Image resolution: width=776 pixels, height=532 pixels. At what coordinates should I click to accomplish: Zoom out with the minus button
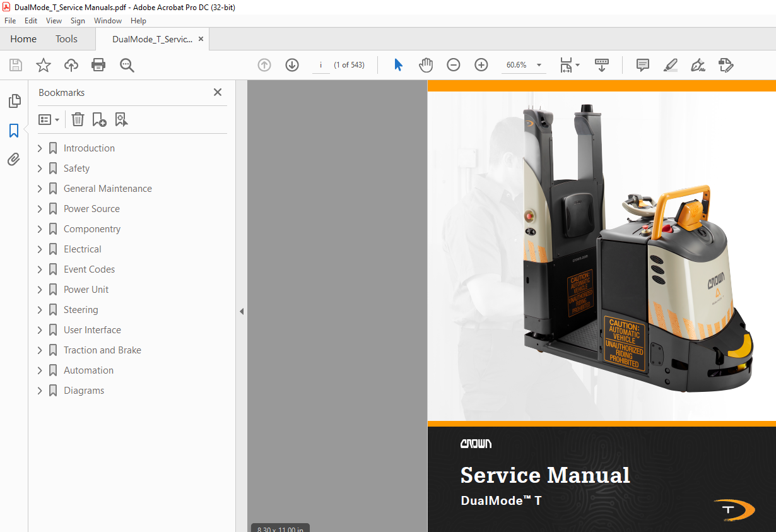[x=454, y=65]
